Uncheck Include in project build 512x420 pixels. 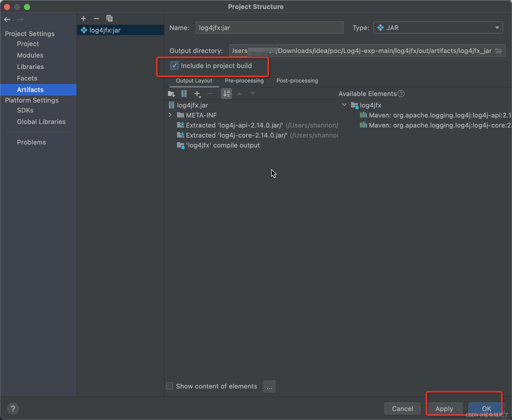click(174, 66)
